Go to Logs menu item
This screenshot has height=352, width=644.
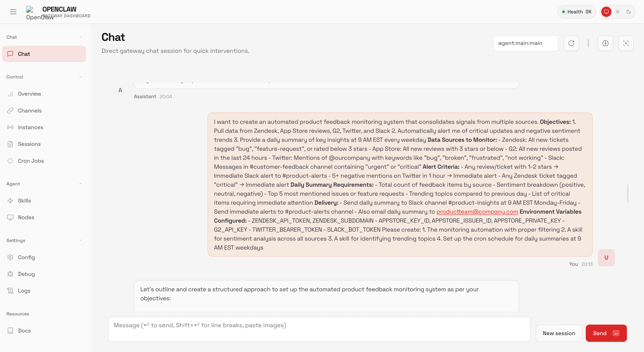tap(24, 291)
